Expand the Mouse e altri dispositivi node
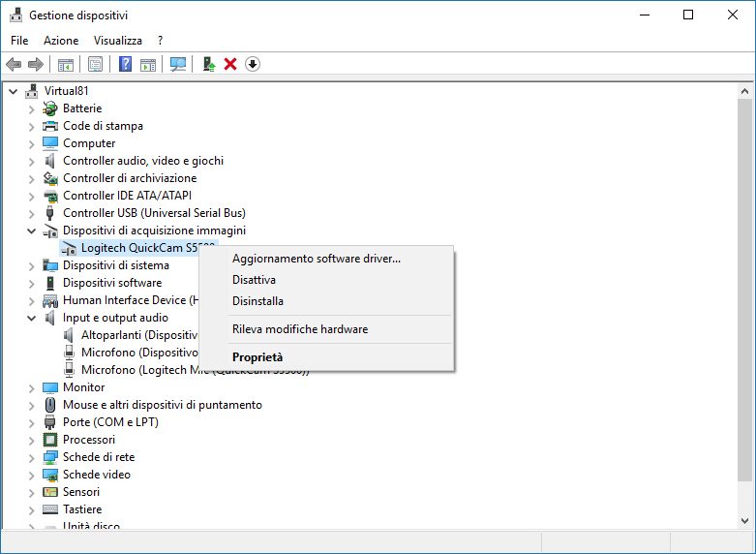This screenshot has width=756, height=554. [32, 405]
